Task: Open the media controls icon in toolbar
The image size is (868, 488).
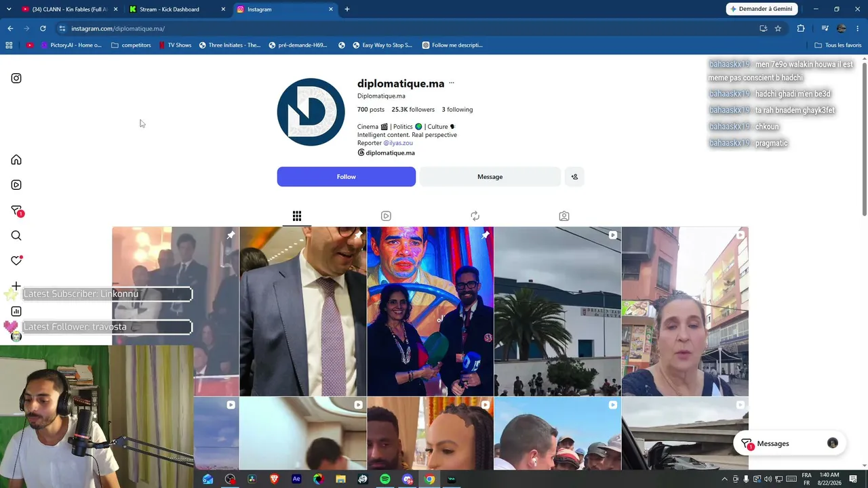Action: [825, 28]
